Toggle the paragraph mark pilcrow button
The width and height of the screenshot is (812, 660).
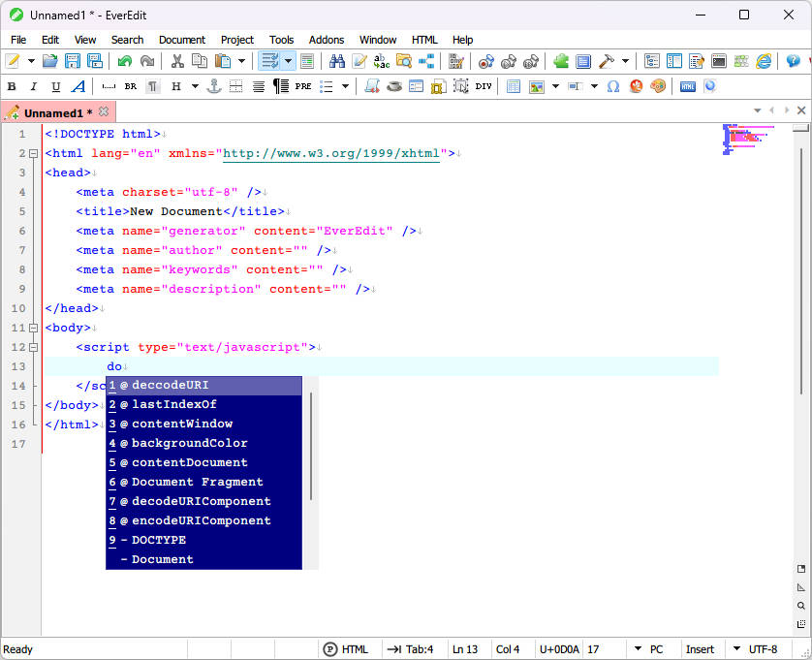[153, 86]
